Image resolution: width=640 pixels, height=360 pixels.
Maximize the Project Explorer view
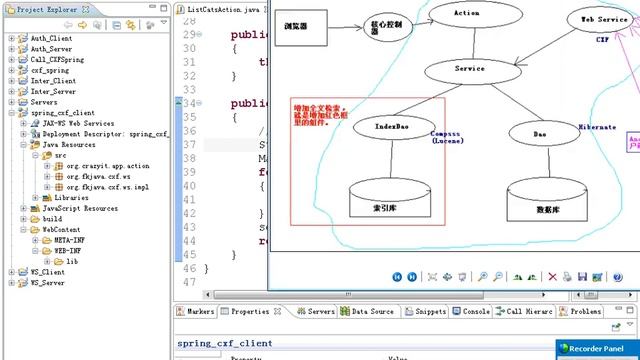coord(164,8)
